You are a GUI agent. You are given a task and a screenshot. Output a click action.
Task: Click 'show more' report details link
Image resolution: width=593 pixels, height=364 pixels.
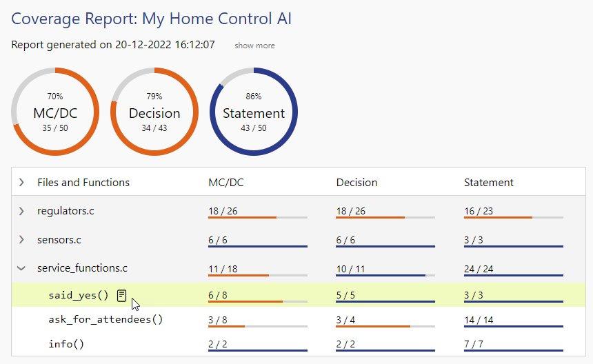coord(254,45)
